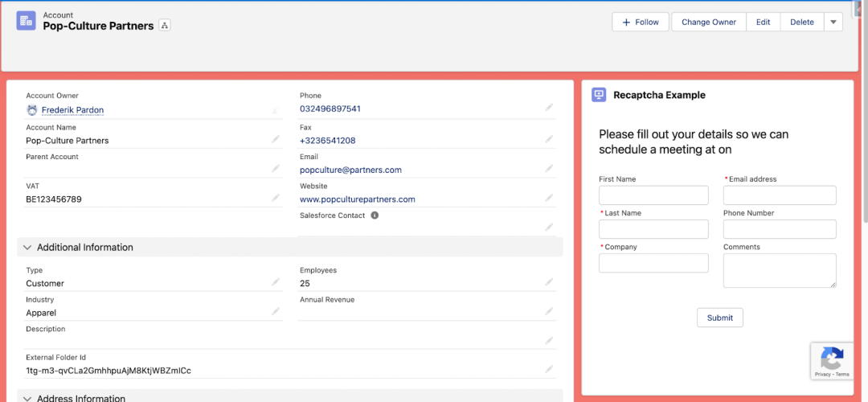This screenshot has height=402, width=868.
Task: Open more actions dropdown next to Delete
Action: point(833,23)
